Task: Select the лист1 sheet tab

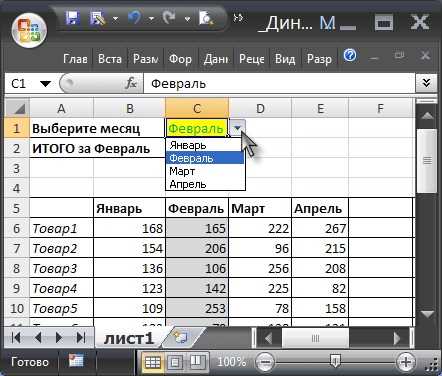Action: [129, 338]
